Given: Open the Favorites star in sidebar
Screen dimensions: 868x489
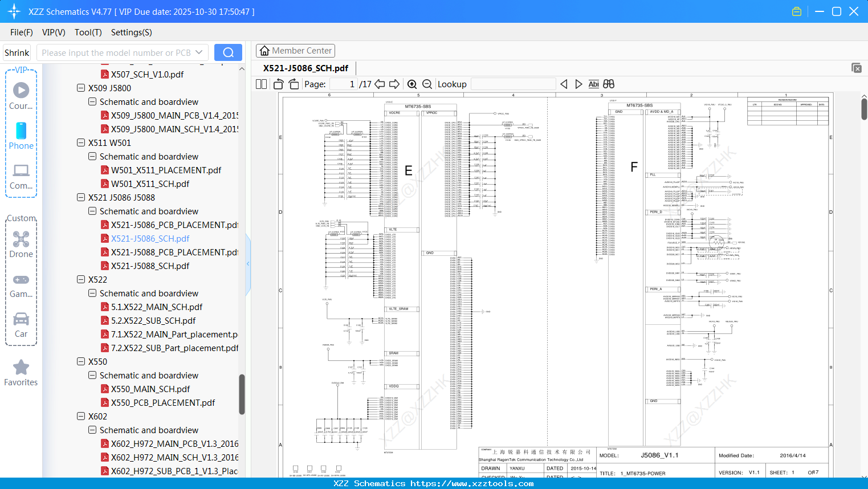Looking at the screenshot, I should coord(21,373).
